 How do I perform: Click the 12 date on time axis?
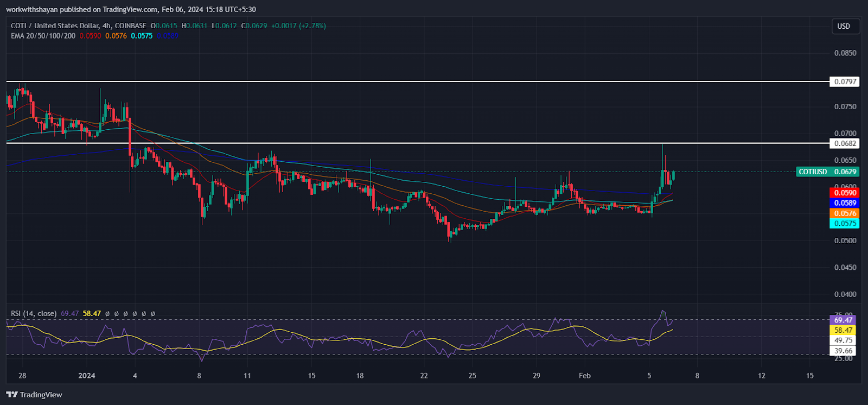762,376
